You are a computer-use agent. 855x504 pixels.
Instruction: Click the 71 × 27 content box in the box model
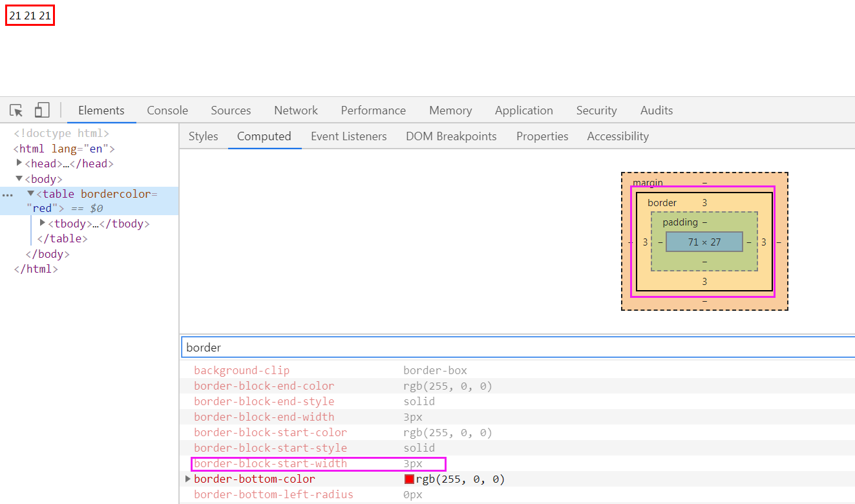pyautogui.click(x=704, y=242)
